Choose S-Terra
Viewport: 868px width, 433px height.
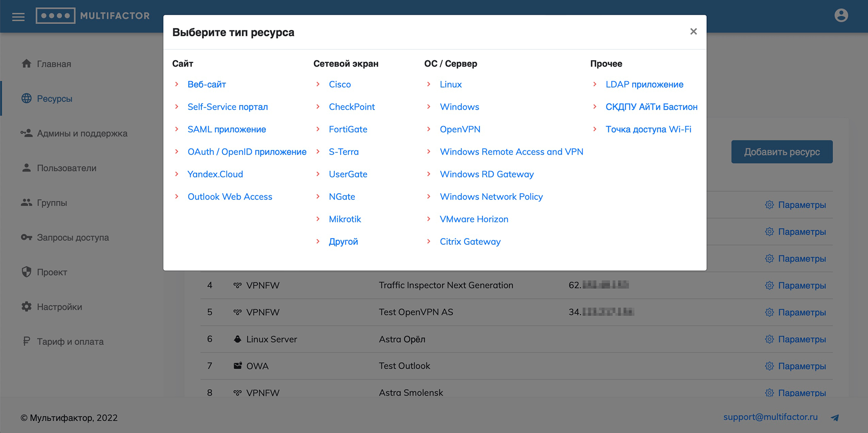click(343, 151)
